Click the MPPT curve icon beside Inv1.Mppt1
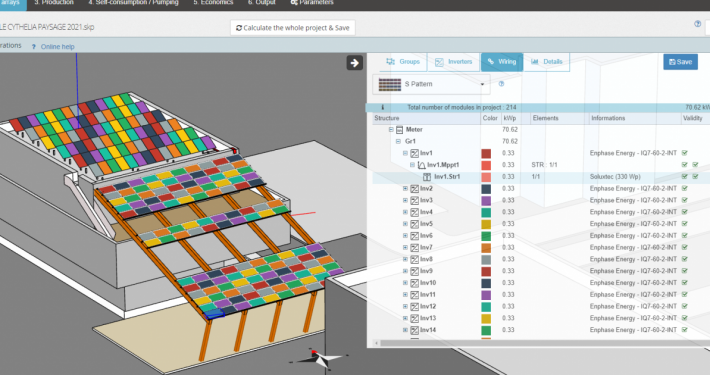The height and width of the screenshot is (375, 710). click(421, 165)
